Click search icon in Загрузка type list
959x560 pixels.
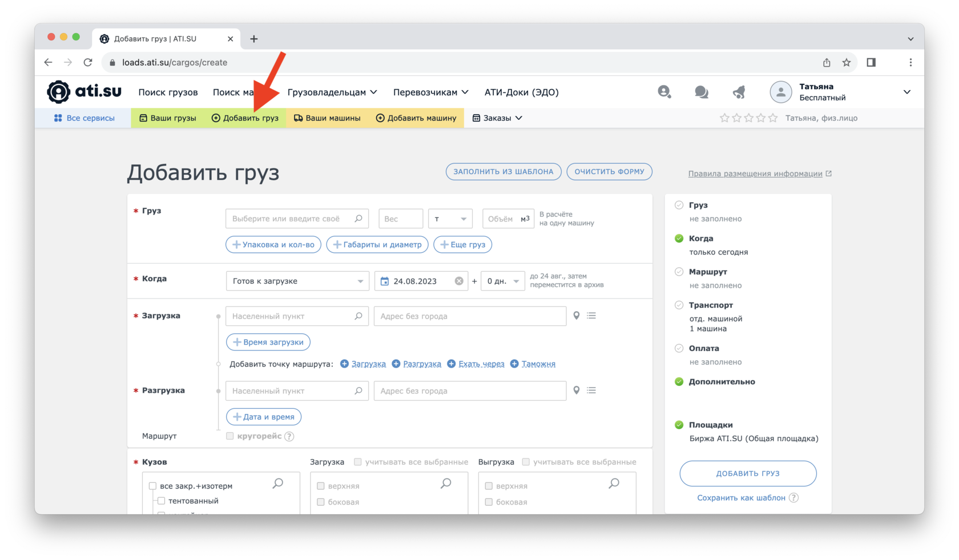pyautogui.click(x=446, y=484)
